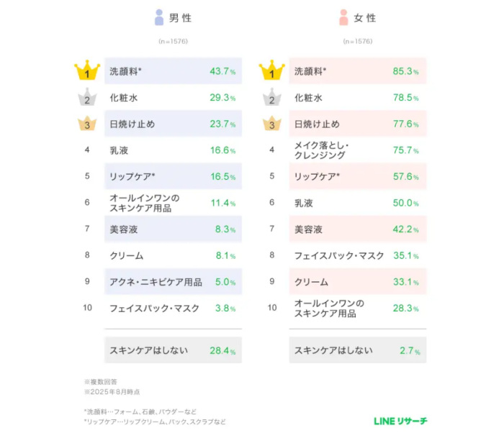Image resolution: width=504 pixels, height=433 pixels.
Task: Click the pink female person icon
Action: click(344, 17)
